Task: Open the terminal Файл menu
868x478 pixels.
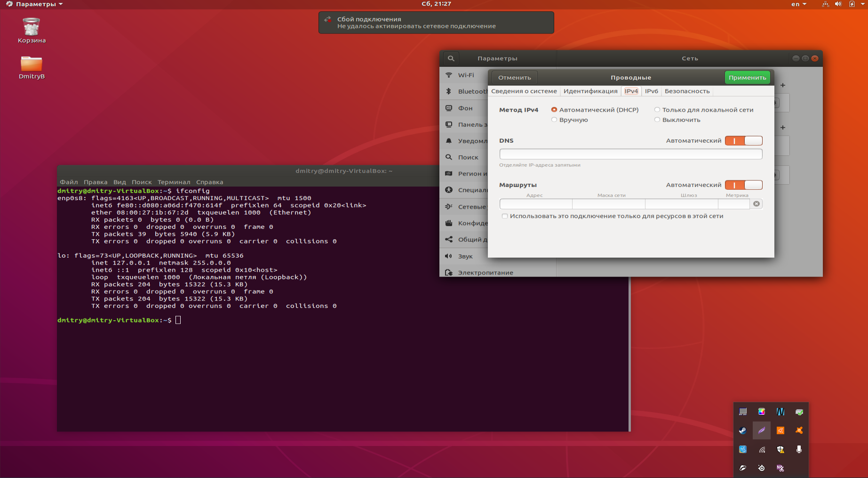Action: click(x=69, y=182)
